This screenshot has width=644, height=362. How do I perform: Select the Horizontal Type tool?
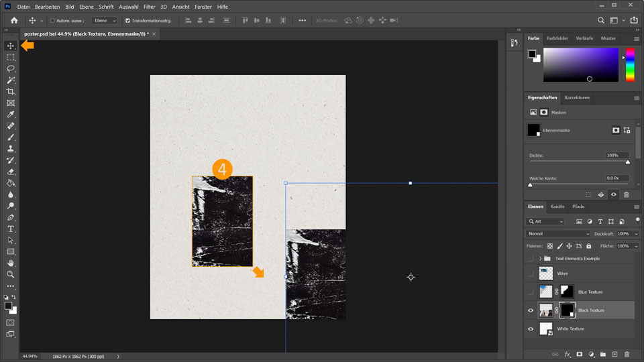coord(11,229)
